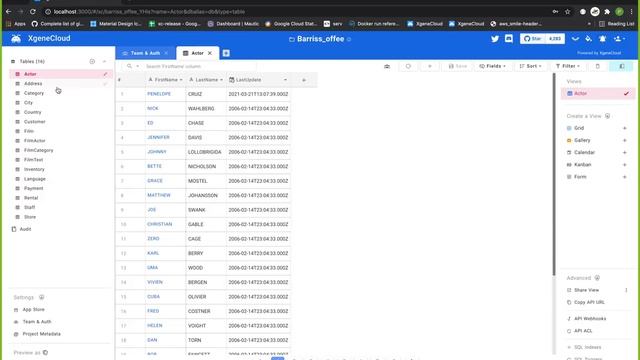Close the Actor tab
The width and height of the screenshot is (640, 360).
(x=210, y=53)
